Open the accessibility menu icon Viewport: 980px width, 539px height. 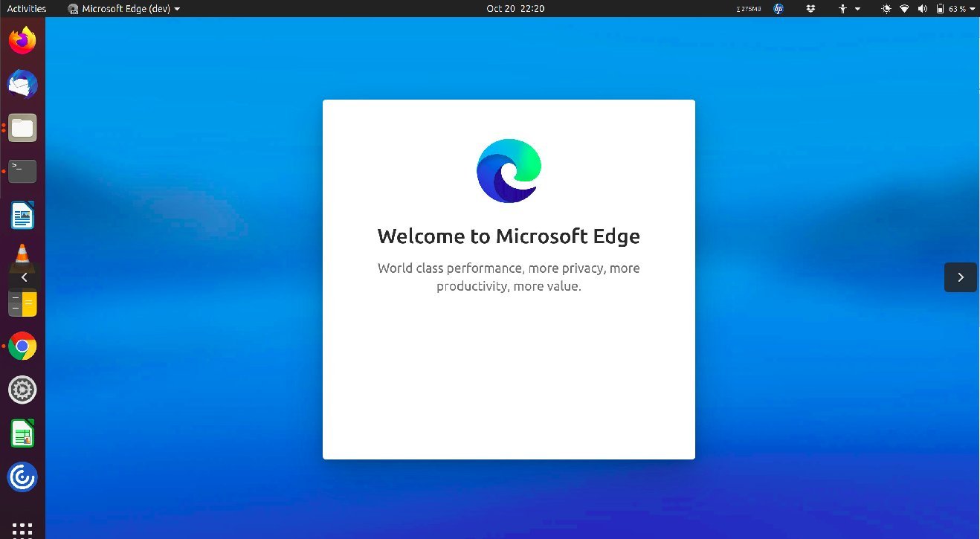[842, 8]
